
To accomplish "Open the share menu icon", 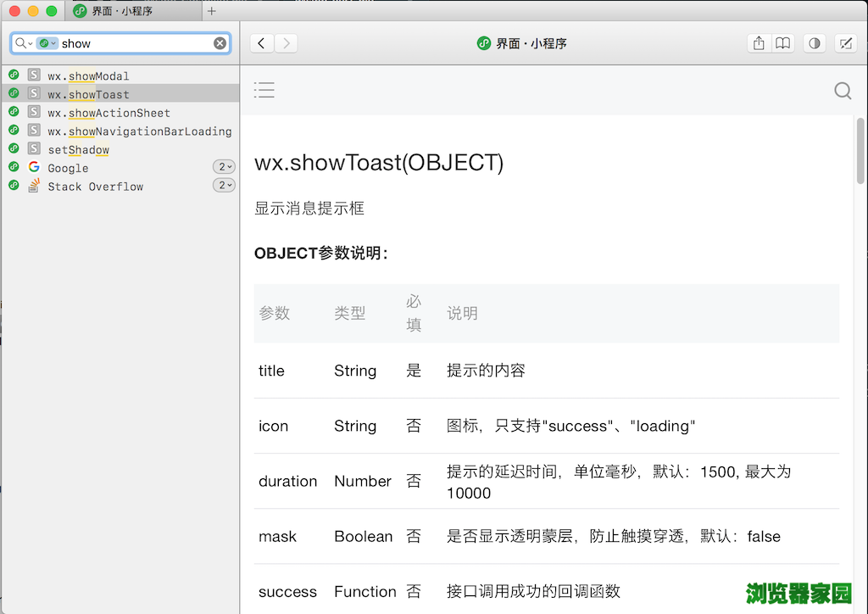I will [759, 43].
